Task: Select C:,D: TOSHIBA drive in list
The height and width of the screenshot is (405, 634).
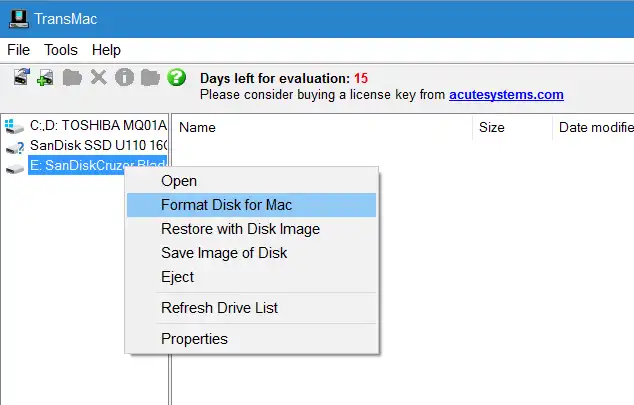Action: click(x=97, y=127)
